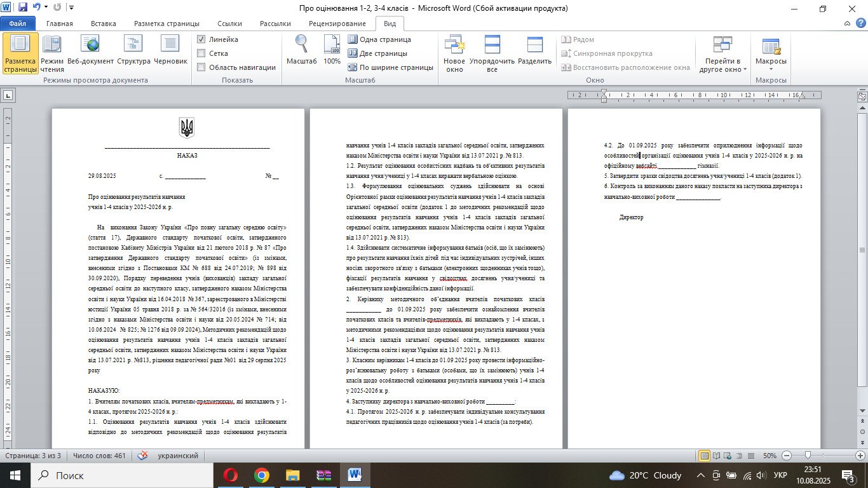Enable the Сетка gridlines checkbox

[201, 53]
